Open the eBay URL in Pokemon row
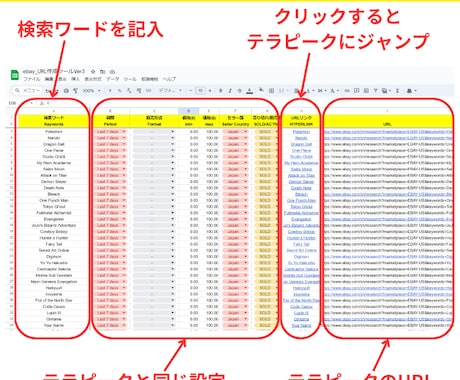The height and width of the screenshot is (380, 460). point(388,132)
